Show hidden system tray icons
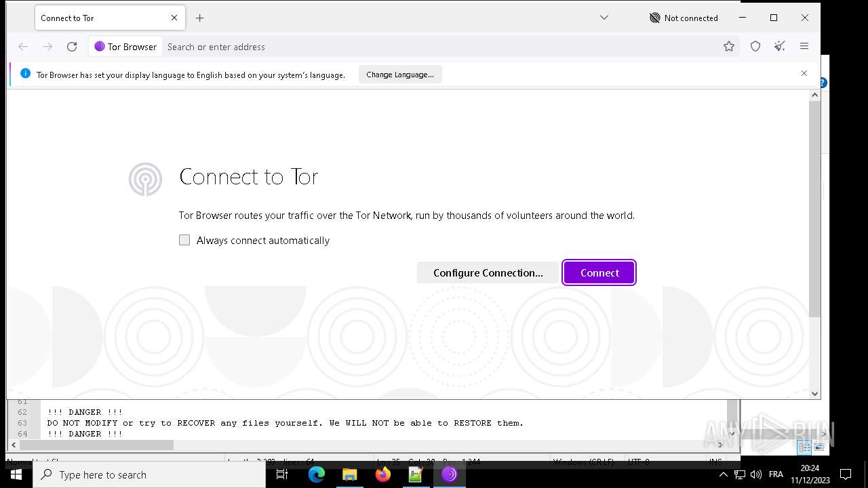 click(x=723, y=474)
